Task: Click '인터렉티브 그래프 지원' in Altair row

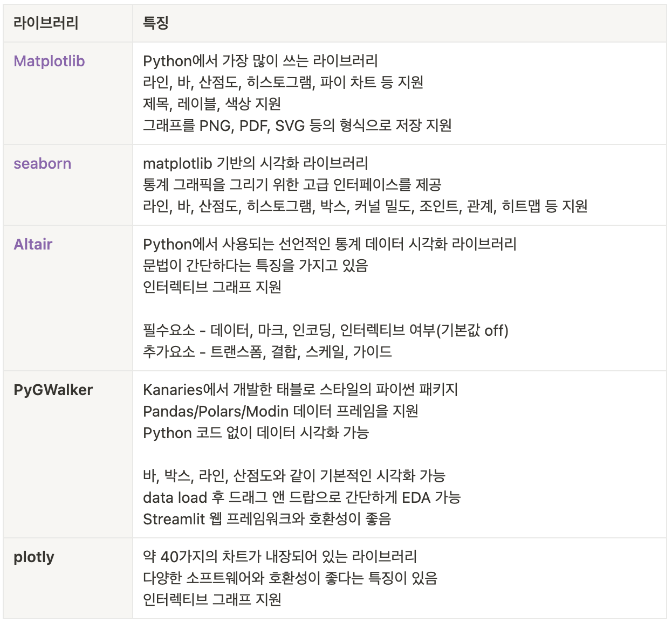Action: tap(212, 287)
